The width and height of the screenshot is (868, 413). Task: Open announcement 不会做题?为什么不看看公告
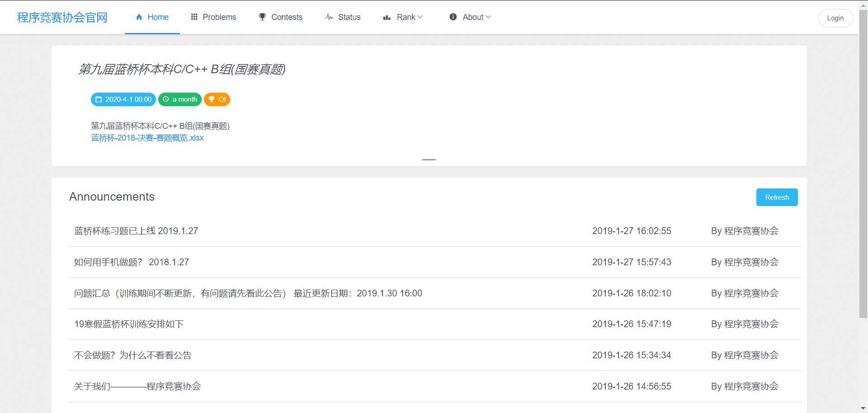tap(133, 355)
